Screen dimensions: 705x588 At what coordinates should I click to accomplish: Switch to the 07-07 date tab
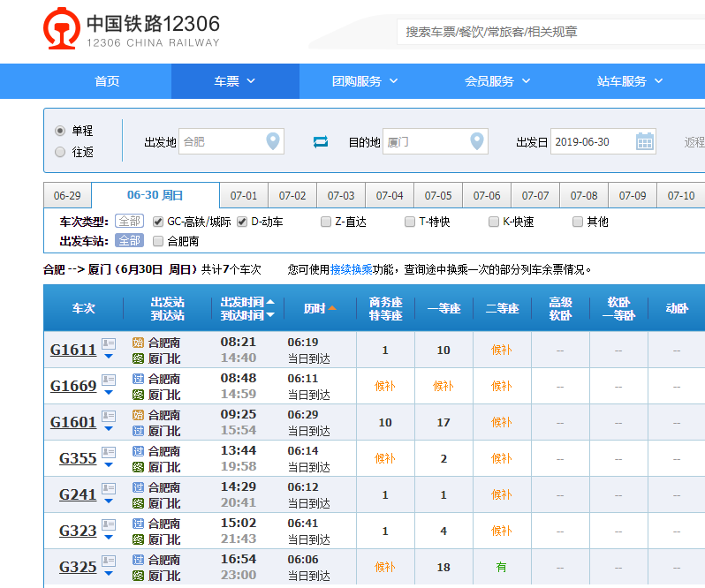535,195
